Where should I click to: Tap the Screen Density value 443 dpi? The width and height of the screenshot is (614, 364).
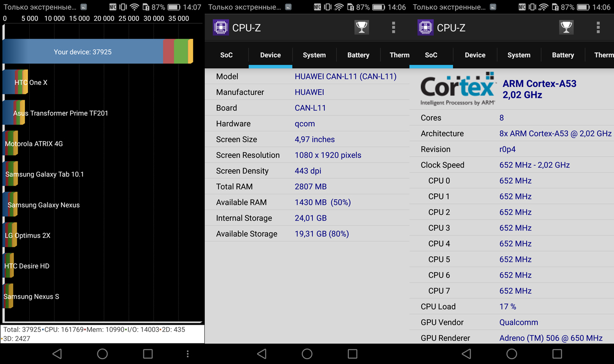pos(308,171)
